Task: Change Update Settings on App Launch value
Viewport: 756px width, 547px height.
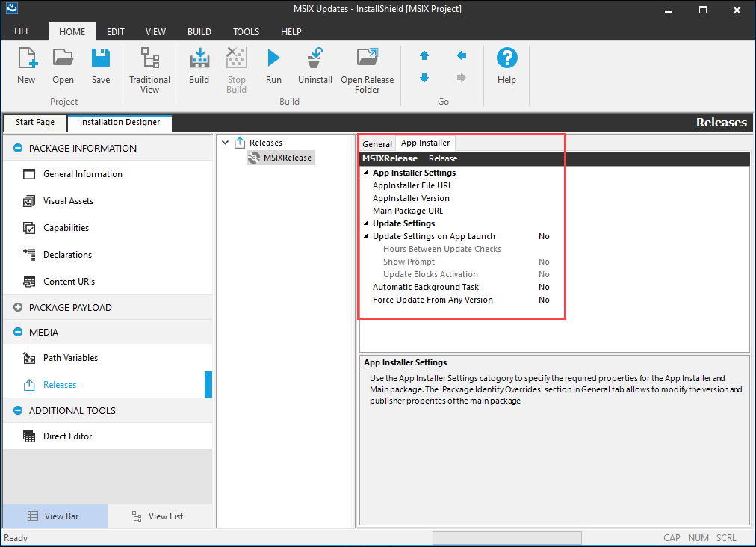Action: (x=544, y=236)
